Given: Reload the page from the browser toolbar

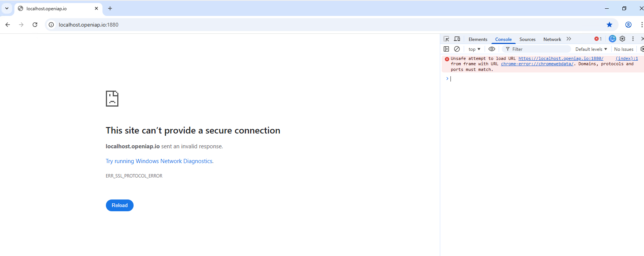Looking at the screenshot, I should point(35,25).
